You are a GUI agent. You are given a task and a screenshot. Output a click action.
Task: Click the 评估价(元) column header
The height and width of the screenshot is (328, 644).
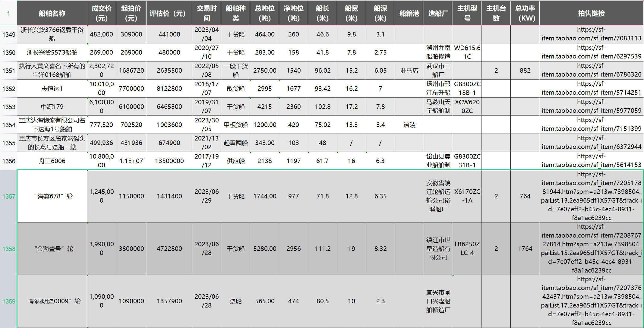coord(169,13)
